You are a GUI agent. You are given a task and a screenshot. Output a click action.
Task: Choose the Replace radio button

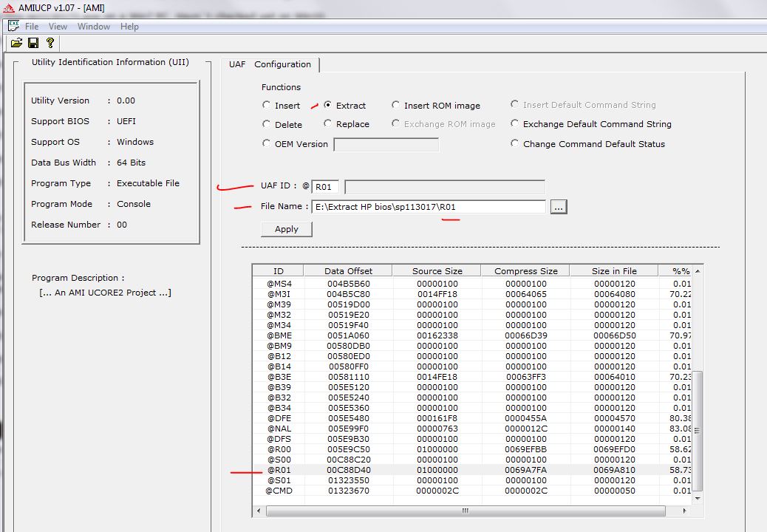tap(328, 125)
